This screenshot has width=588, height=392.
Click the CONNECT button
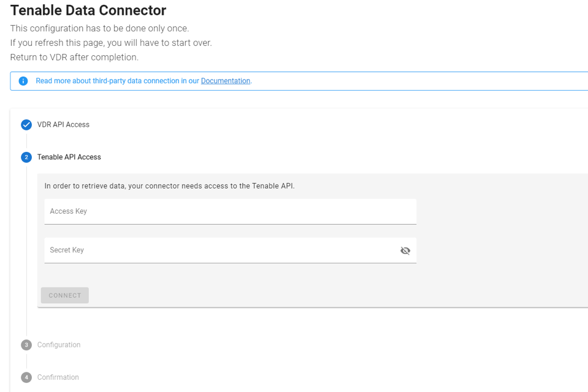coord(65,295)
